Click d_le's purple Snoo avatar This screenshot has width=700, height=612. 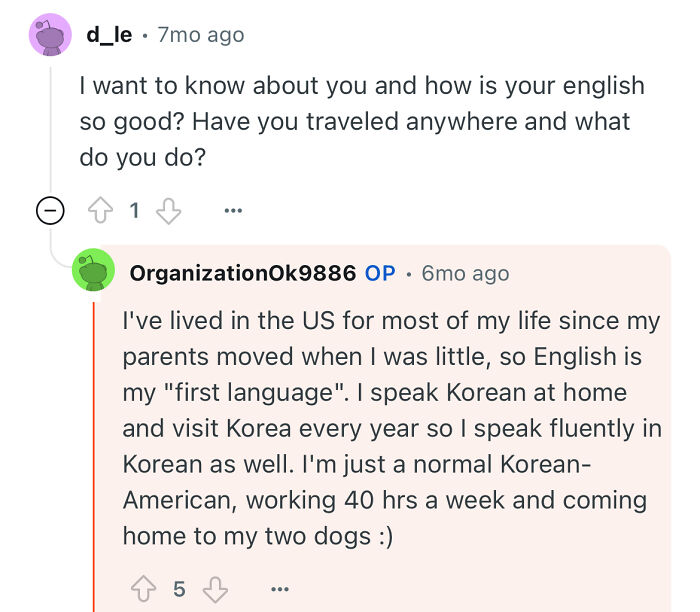pyautogui.click(x=50, y=35)
